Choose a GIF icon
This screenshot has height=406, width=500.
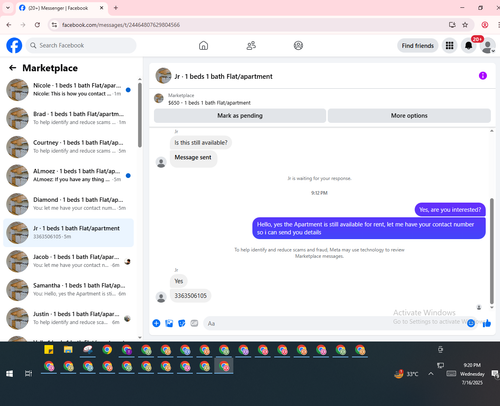[194, 323]
